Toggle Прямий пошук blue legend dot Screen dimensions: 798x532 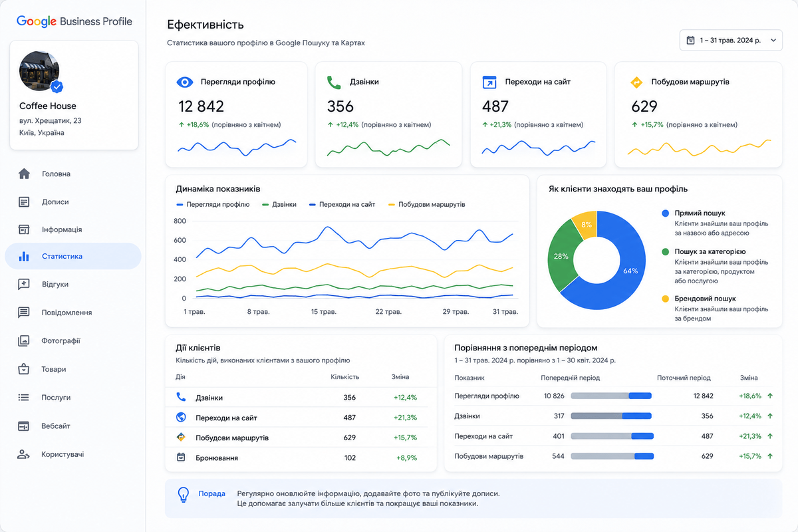pyautogui.click(x=665, y=213)
